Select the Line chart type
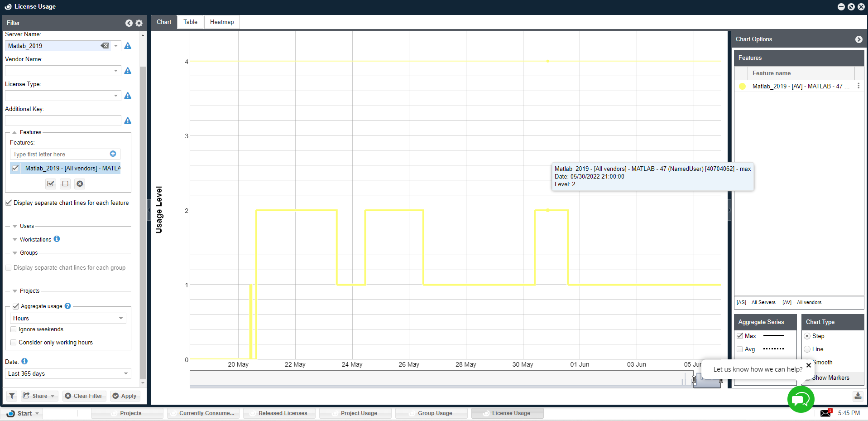Image resolution: width=868 pixels, height=421 pixels. pyautogui.click(x=807, y=349)
